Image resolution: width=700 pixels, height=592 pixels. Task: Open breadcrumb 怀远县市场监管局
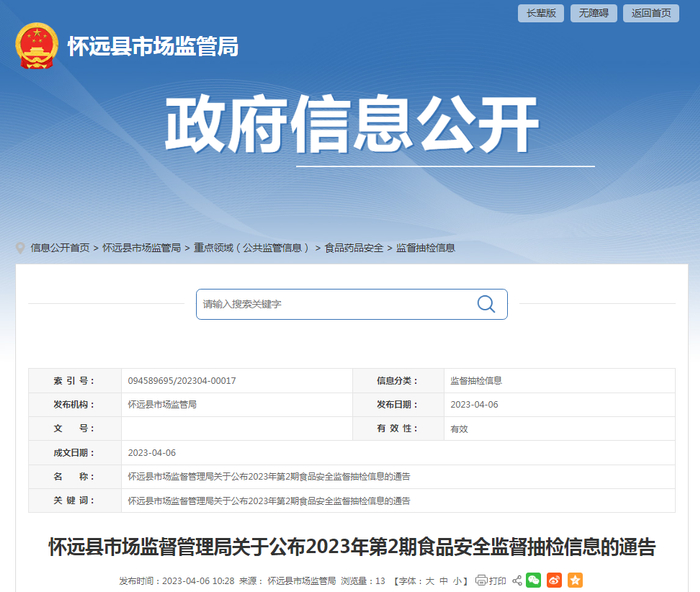(142, 248)
